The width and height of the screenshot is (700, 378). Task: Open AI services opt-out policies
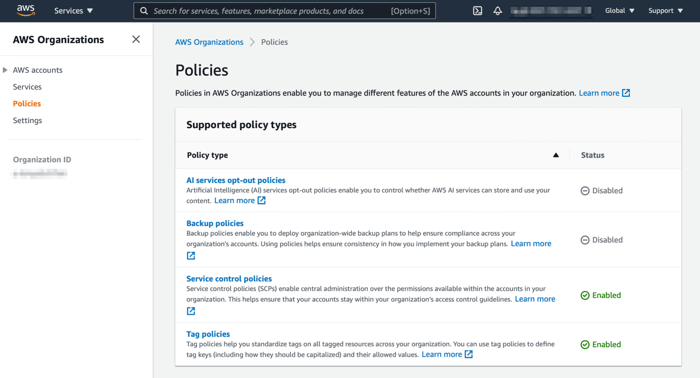point(236,180)
